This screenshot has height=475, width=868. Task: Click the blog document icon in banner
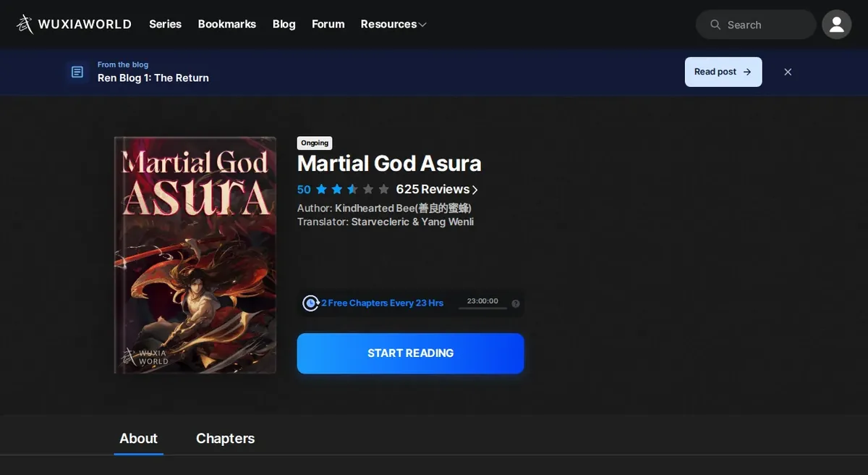click(77, 72)
